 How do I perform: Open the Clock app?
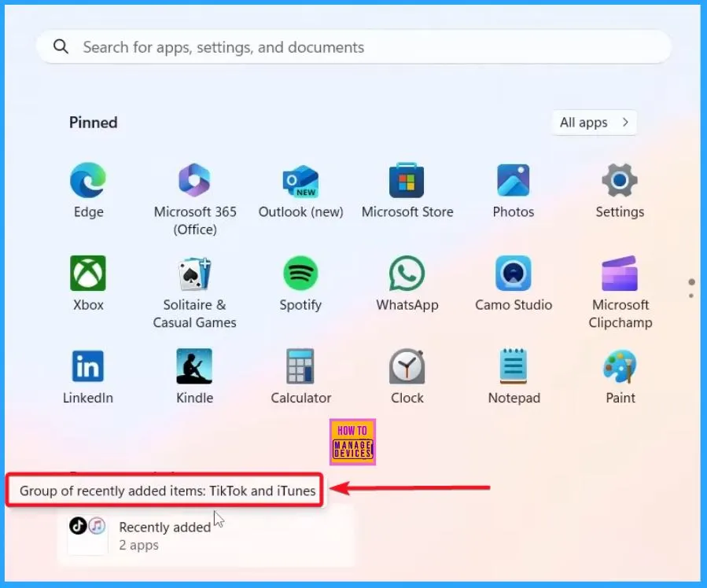pos(407,377)
